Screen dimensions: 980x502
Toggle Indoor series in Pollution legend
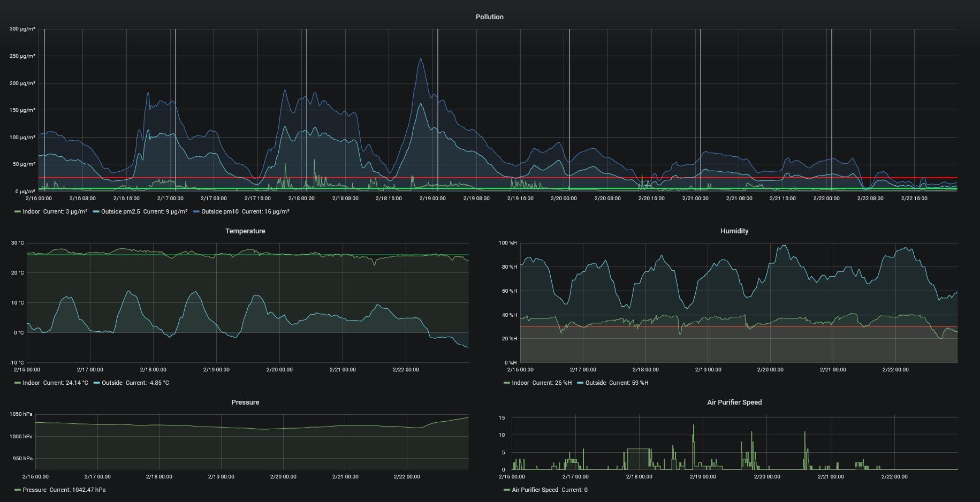[31, 212]
